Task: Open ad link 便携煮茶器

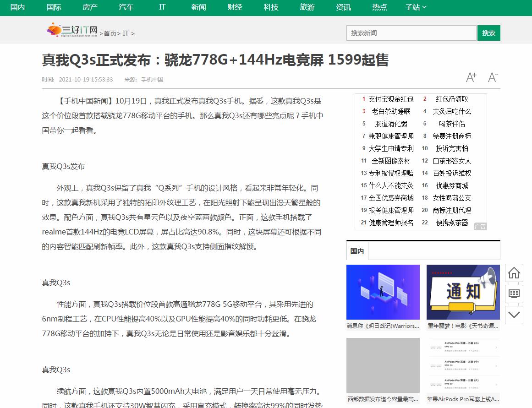Action: 452,223
